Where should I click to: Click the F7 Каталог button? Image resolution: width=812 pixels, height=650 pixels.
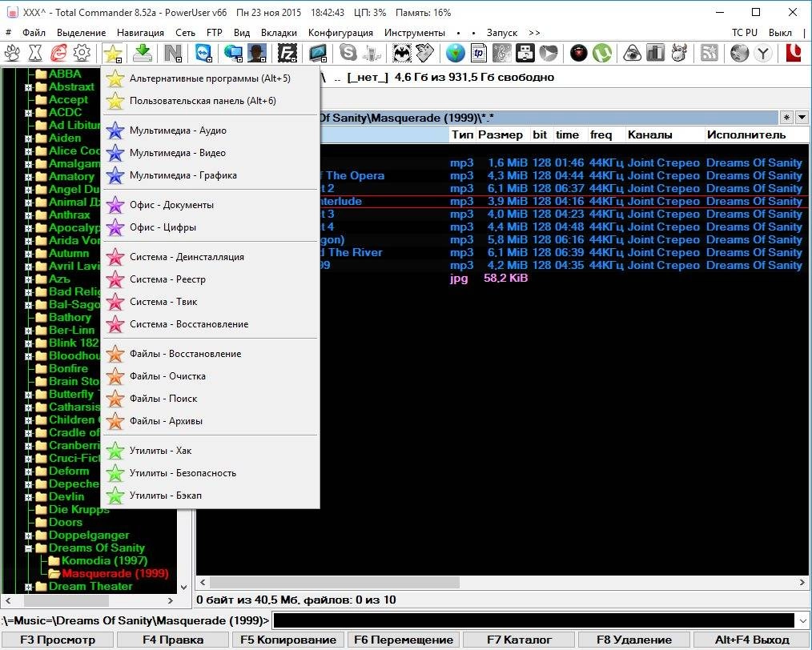click(519, 640)
